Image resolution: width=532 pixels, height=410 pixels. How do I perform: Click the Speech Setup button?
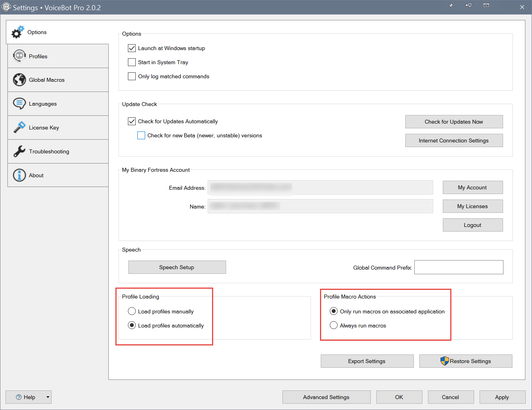click(177, 267)
